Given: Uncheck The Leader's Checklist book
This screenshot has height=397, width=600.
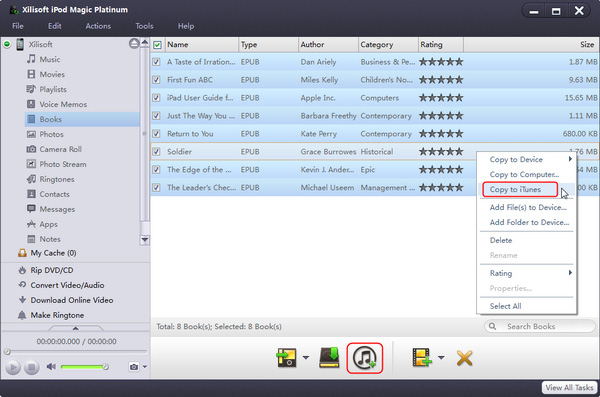Looking at the screenshot, I should click(x=156, y=188).
